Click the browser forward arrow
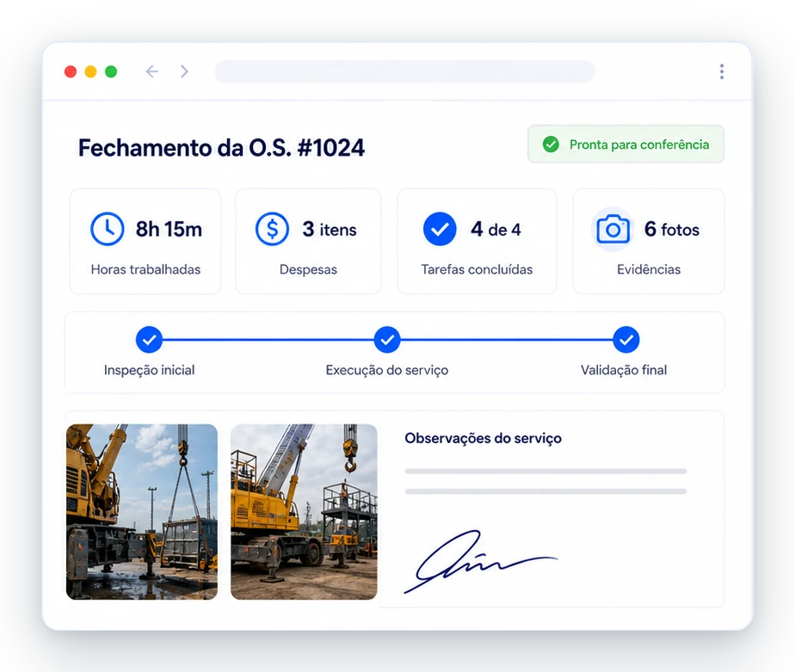The height and width of the screenshot is (672, 795). pyautogui.click(x=184, y=71)
